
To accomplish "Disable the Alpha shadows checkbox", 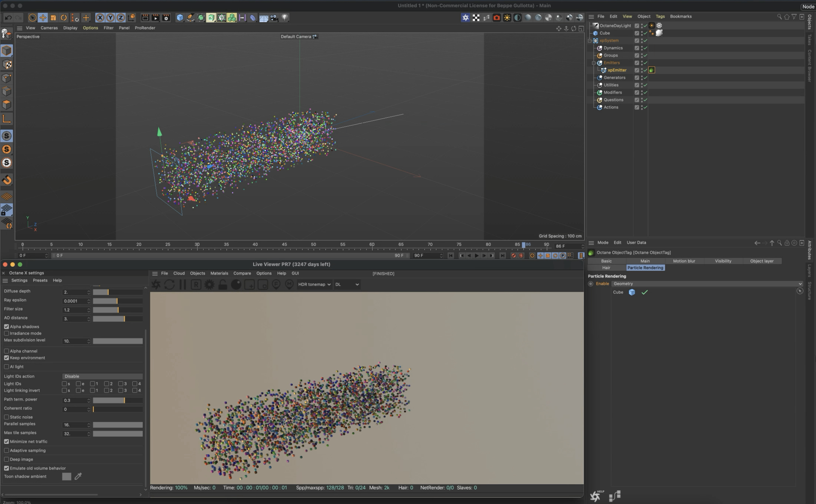I will tap(7, 327).
